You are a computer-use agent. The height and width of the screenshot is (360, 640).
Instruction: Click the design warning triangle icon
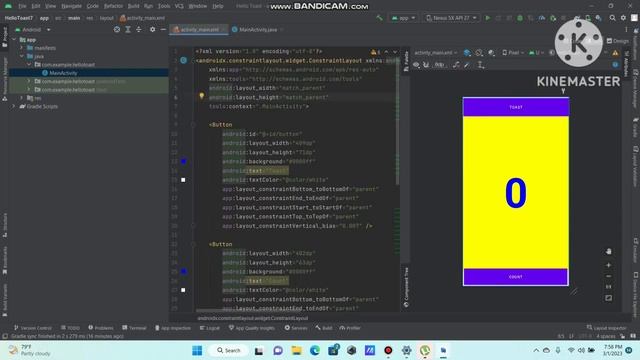[x=615, y=53]
